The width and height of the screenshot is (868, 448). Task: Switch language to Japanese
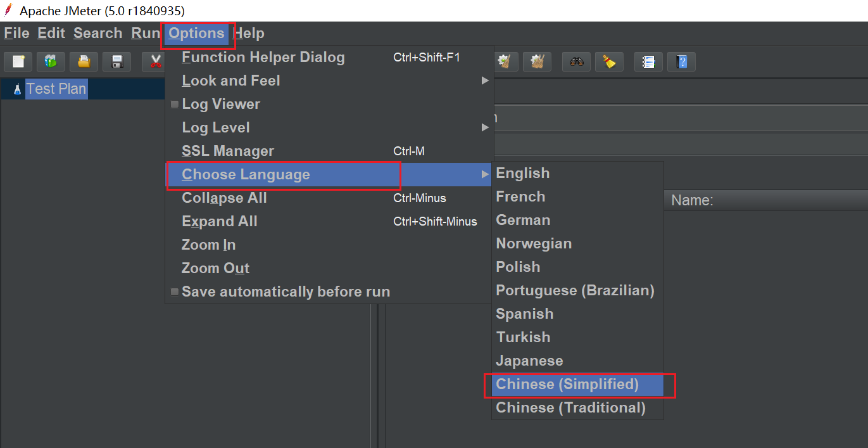tap(577, 361)
